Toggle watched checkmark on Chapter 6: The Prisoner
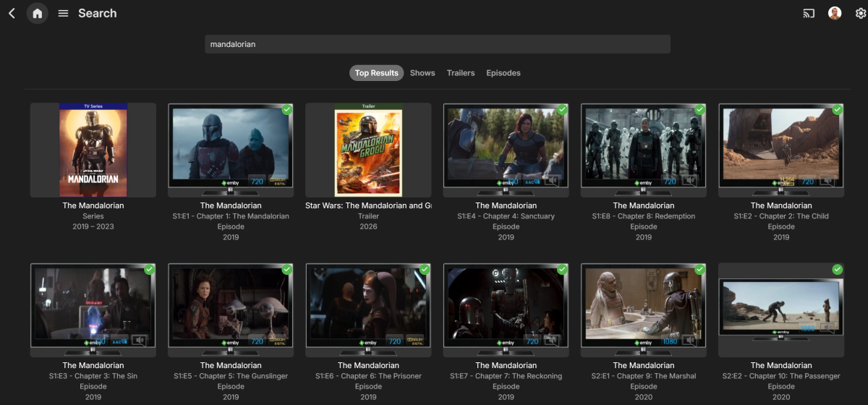868x405 pixels. [425, 270]
